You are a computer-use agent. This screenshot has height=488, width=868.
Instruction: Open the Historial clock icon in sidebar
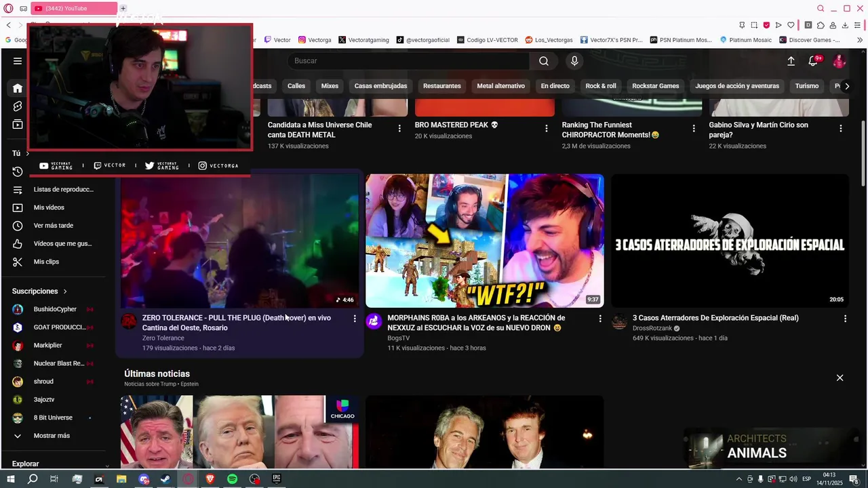click(x=18, y=171)
